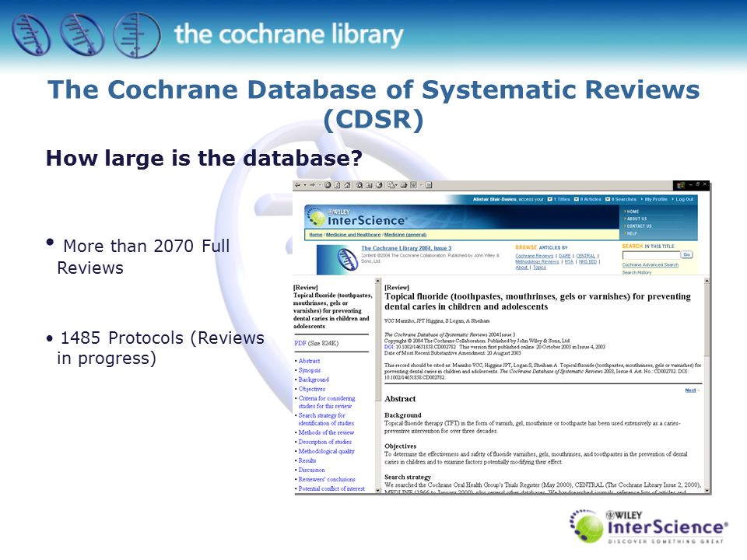This screenshot has width=747, height=560.
Task: Click the History toolbar icon
Action: point(379,185)
